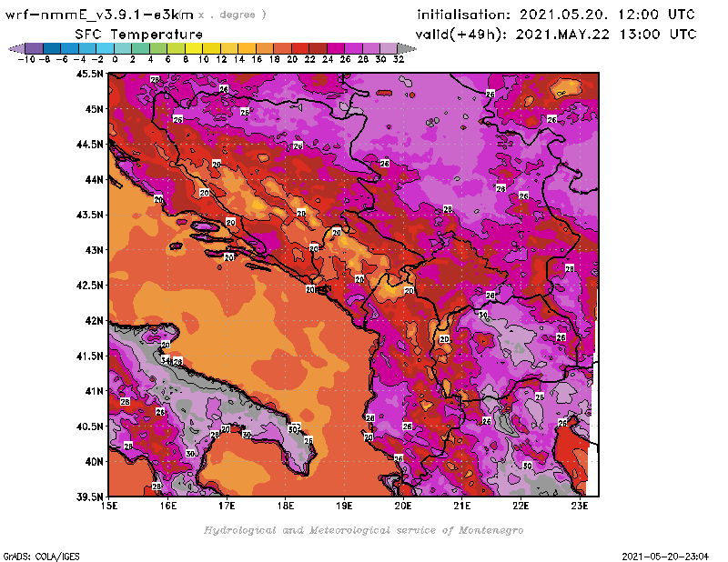Image resolution: width=728 pixels, height=562 pixels.
Task: Pick the legend swatch between 28 and 30
Action: pos(371,48)
